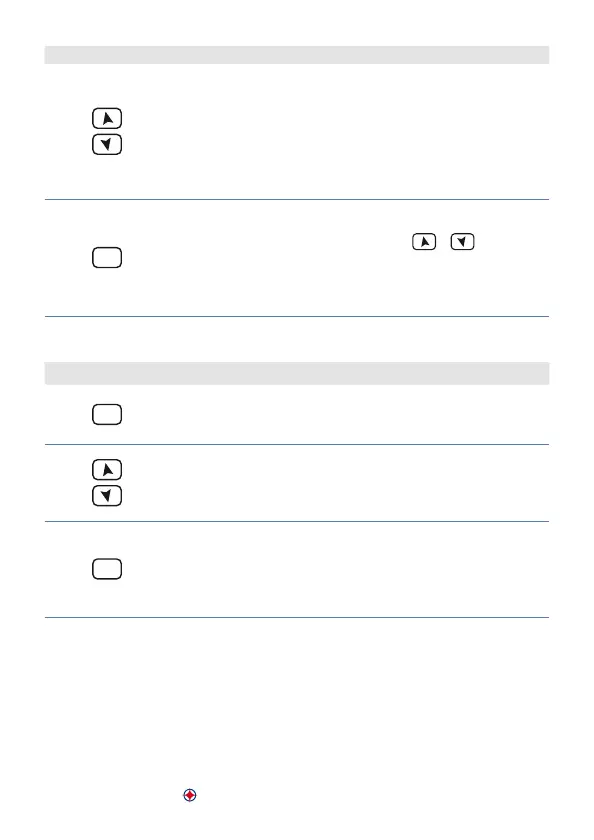The height and width of the screenshot is (840, 594).
Task: Select the blank key icon under the second gray bar
Action: 107,415
